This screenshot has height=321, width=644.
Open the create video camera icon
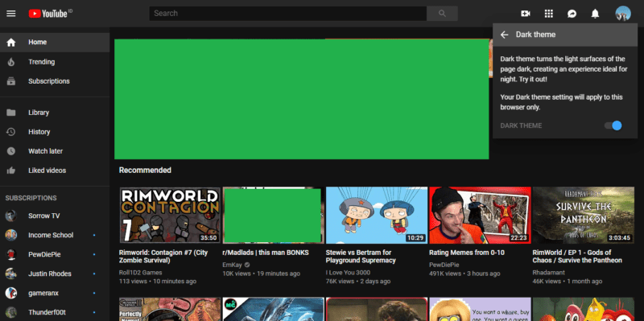coord(526,14)
